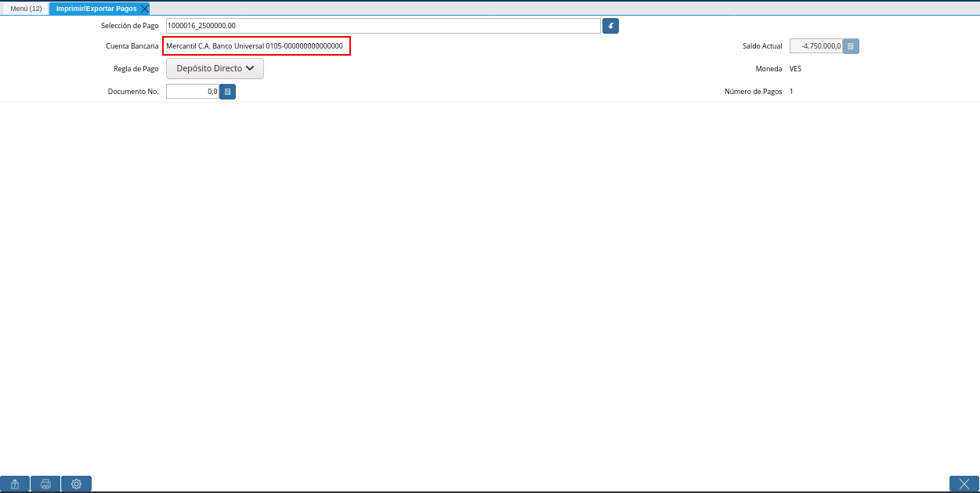Image resolution: width=980 pixels, height=493 pixels.
Task: Click the Regla de Pago label
Action: (x=136, y=69)
